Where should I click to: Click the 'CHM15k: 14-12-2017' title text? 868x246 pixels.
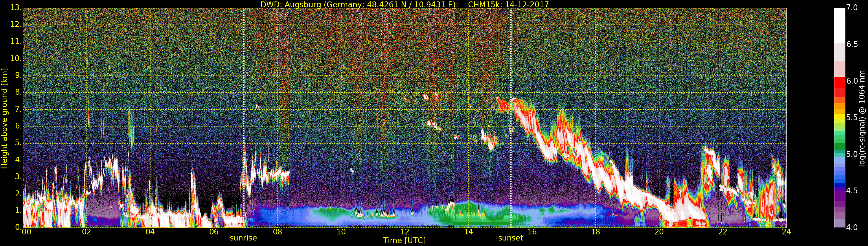(508, 4)
